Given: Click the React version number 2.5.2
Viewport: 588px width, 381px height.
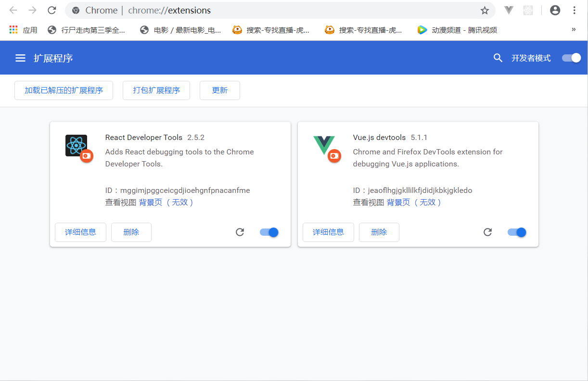Looking at the screenshot, I should pyautogui.click(x=196, y=138).
